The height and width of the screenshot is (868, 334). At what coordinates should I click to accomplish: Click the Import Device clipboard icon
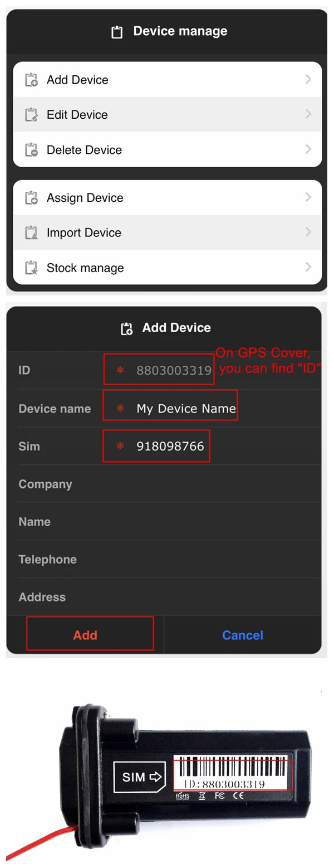(x=31, y=233)
